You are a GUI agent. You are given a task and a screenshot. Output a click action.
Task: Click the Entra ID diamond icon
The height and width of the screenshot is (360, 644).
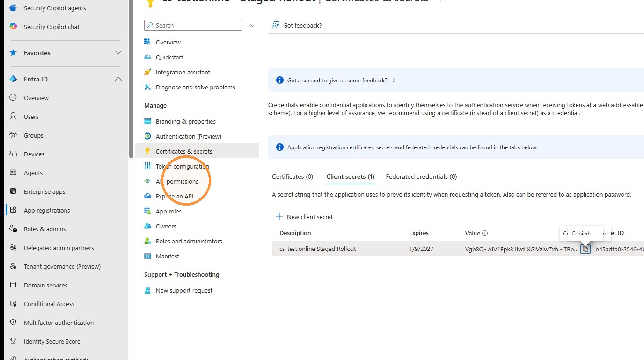coord(13,79)
